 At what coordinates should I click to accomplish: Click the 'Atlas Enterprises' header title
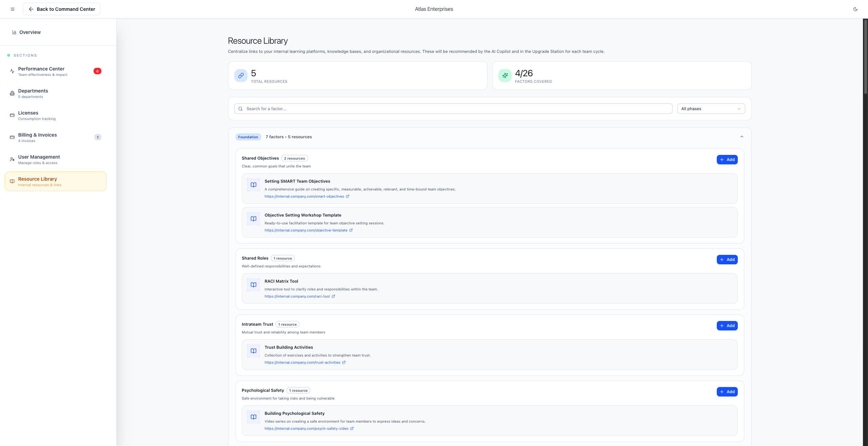click(434, 9)
